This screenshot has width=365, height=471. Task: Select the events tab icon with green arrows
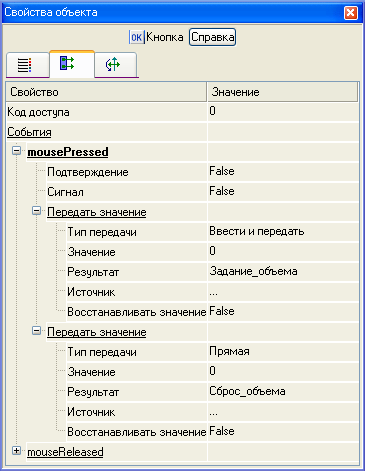(x=67, y=63)
